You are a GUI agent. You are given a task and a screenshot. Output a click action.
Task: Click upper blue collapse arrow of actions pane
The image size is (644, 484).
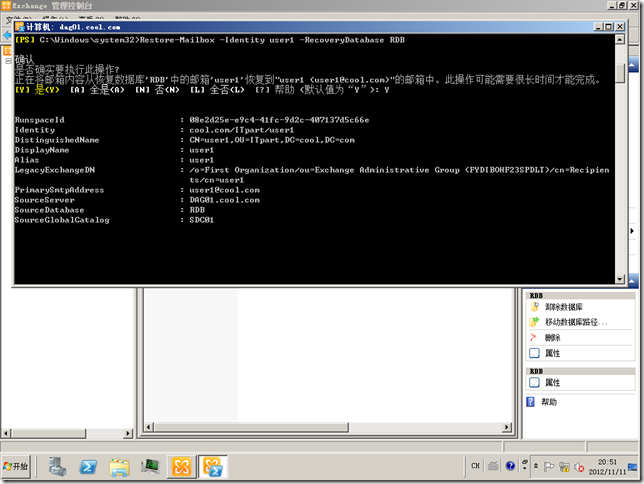[632, 65]
